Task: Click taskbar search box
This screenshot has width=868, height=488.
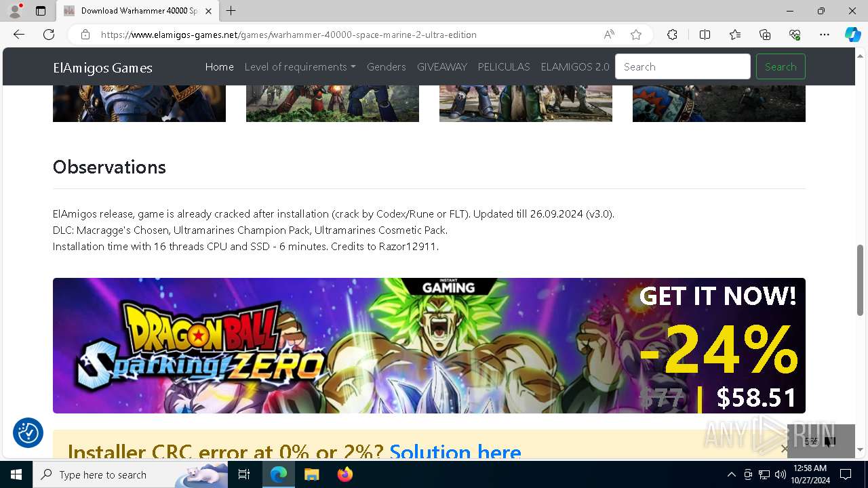Action: [x=130, y=474]
